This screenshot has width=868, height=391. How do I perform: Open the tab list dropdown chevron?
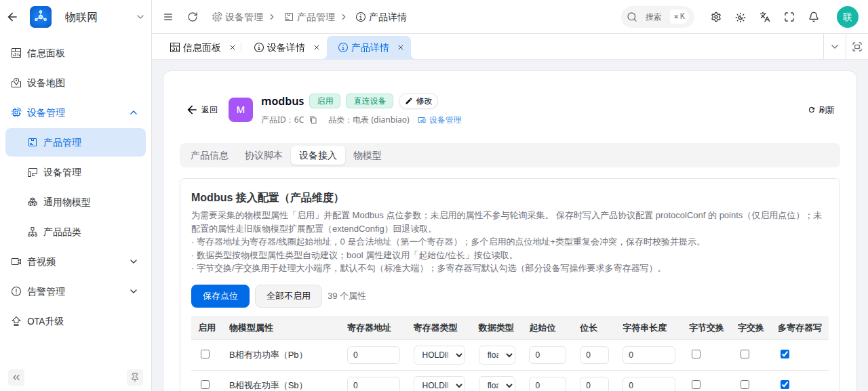835,47
